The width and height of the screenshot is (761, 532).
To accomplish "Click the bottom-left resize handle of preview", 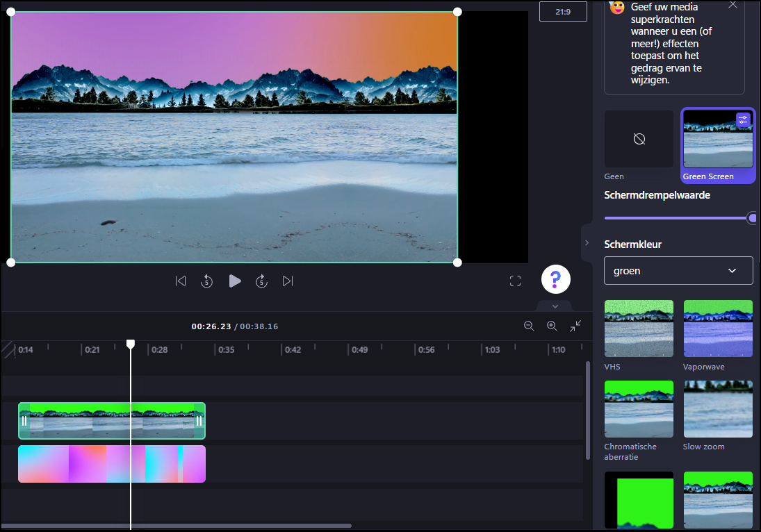I will point(10,263).
